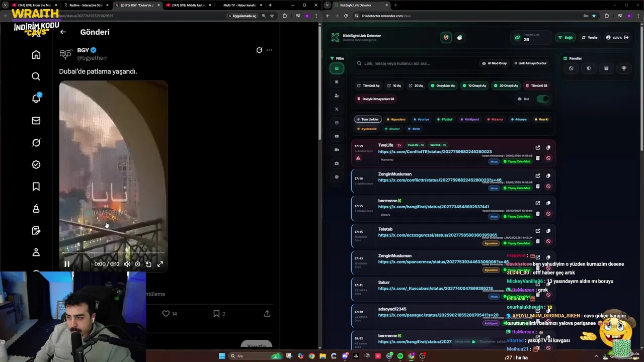Share the post via share icon
This screenshot has width=644, height=362.
click(x=267, y=314)
